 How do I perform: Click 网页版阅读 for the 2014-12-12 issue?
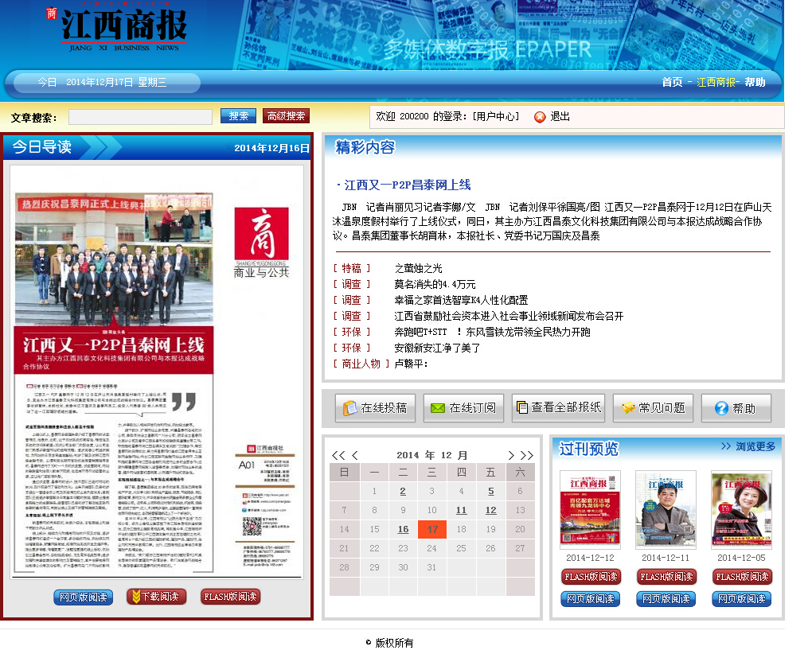[x=591, y=599]
